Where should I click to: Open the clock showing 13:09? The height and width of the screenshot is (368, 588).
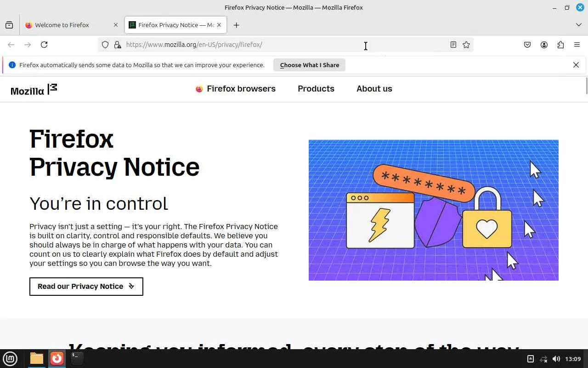[x=573, y=359]
